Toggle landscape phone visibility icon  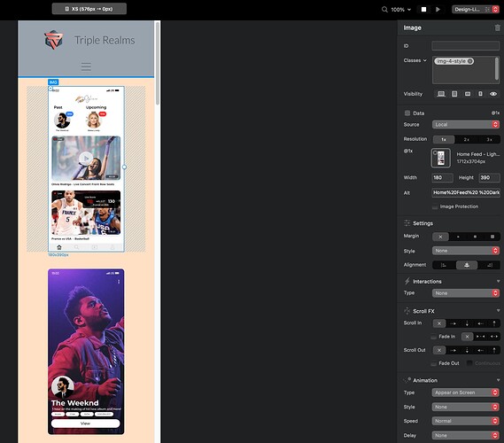[468, 94]
